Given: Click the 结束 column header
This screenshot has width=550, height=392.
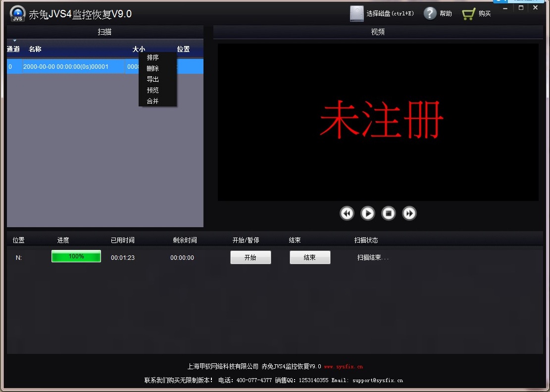Looking at the screenshot, I should pos(295,240).
